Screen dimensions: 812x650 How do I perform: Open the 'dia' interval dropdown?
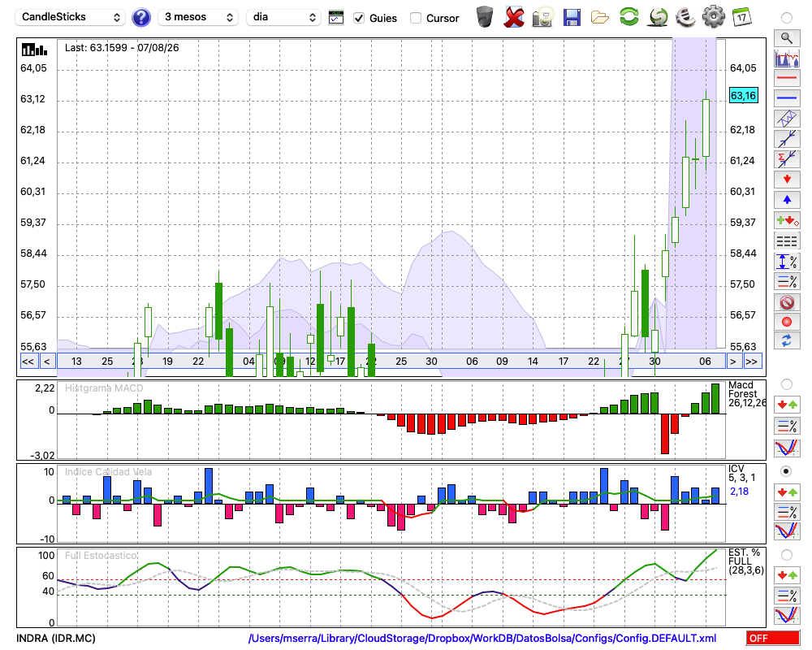(x=283, y=17)
